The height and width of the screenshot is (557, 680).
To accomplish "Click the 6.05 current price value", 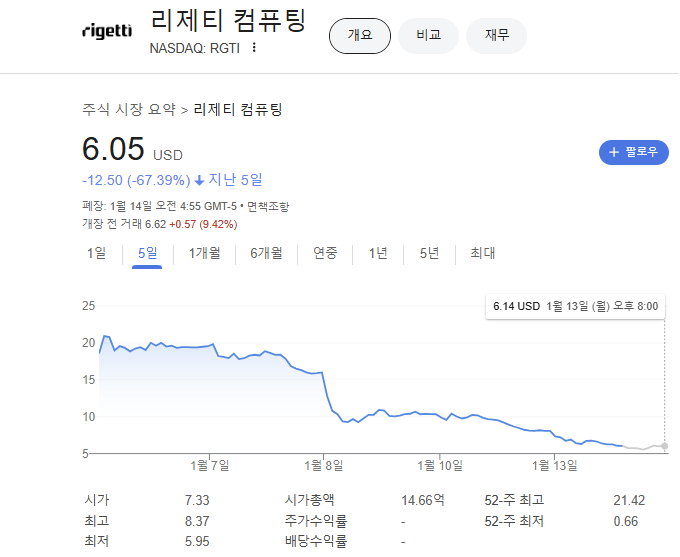I will (113, 149).
